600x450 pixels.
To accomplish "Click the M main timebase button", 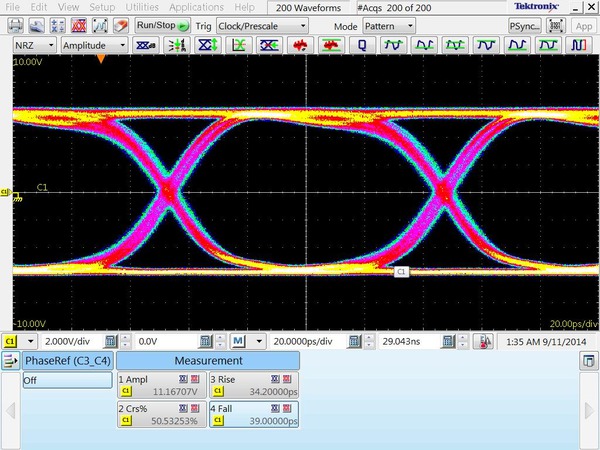I will coord(238,341).
